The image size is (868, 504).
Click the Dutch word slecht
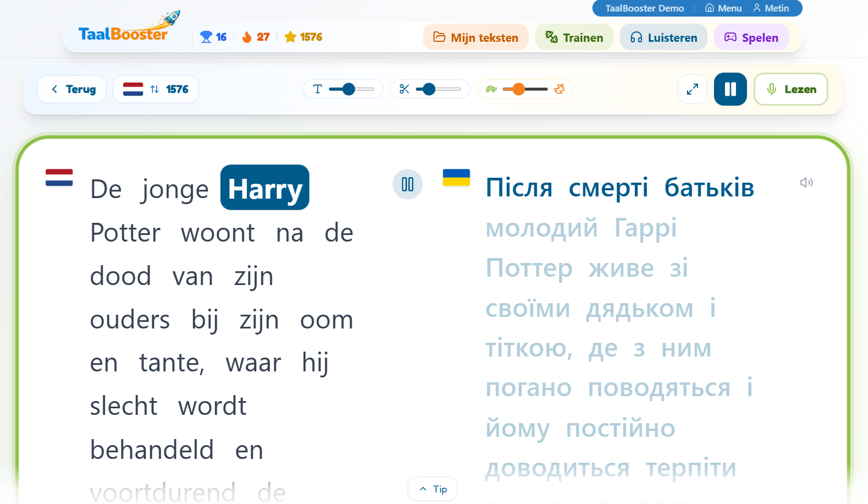pyautogui.click(x=124, y=407)
